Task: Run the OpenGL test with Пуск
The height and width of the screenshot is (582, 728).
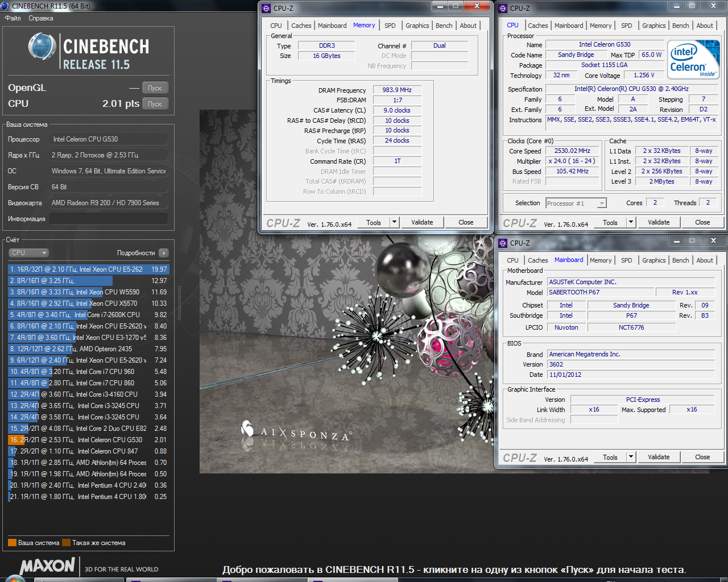Action: coord(155,88)
